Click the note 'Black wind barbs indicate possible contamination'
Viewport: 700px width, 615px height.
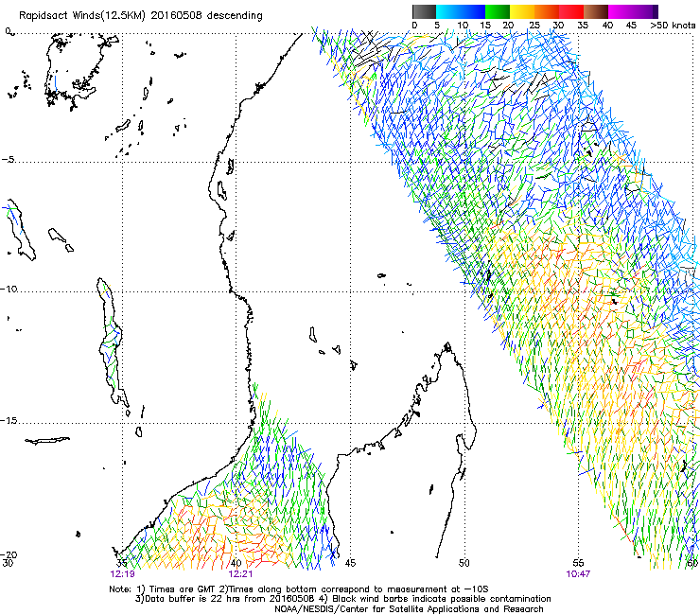(x=442, y=599)
